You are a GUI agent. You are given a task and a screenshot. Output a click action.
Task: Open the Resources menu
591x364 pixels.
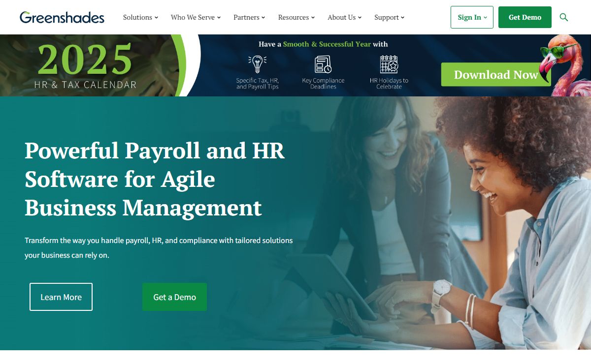coord(296,17)
